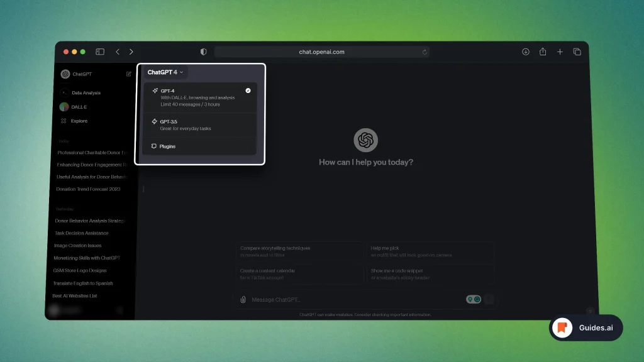Reload the page with the refresh icon
This screenshot has height=362, width=644.
point(425,52)
